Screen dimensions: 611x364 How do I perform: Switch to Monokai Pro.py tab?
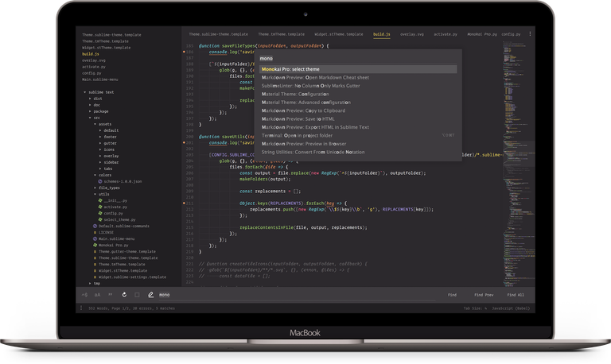(482, 34)
